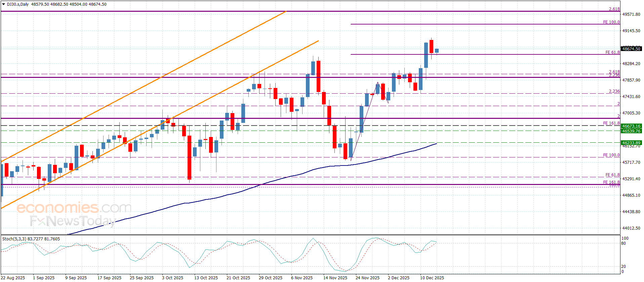Click the 47431.60 price axis label
Screen dimensions: 644x282
631,97
